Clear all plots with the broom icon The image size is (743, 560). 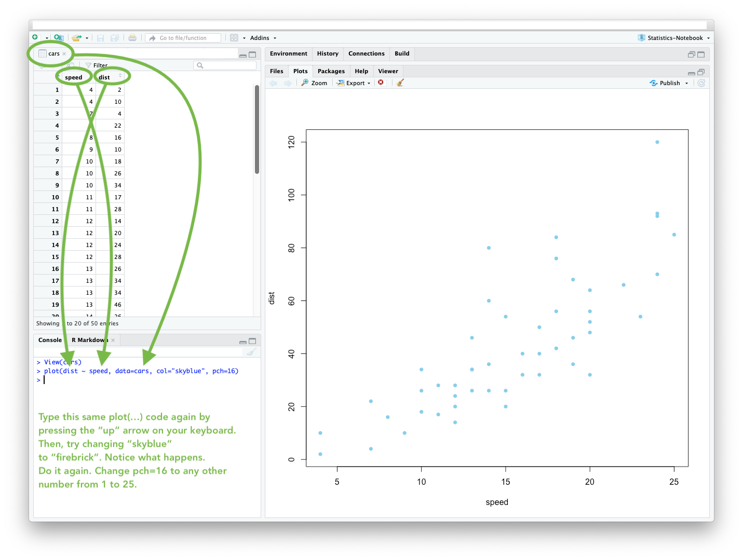400,83
